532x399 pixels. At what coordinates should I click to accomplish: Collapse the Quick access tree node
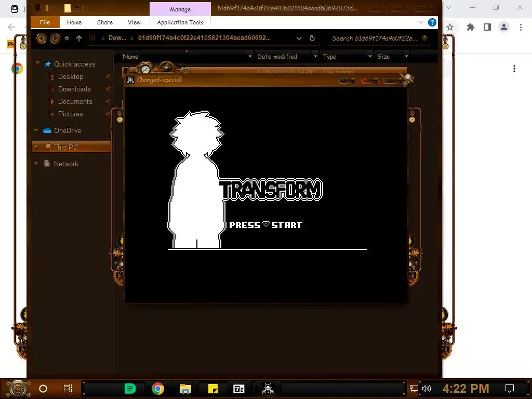tap(37, 63)
